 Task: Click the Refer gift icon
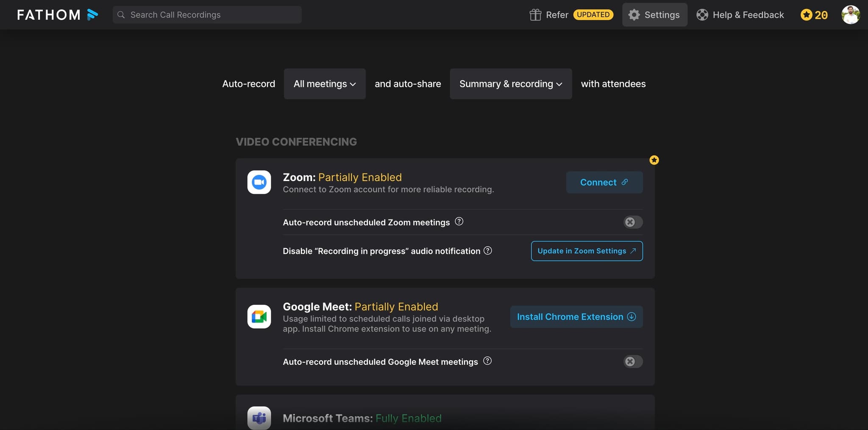pyautogui.click(x=535, y=15)
